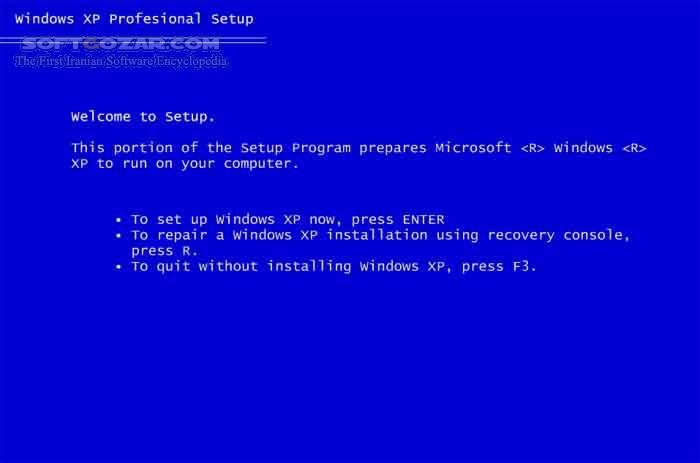Click the <R> mark after Windows
The width and height of the screenshot is (700, 463).
click(634, 148)
